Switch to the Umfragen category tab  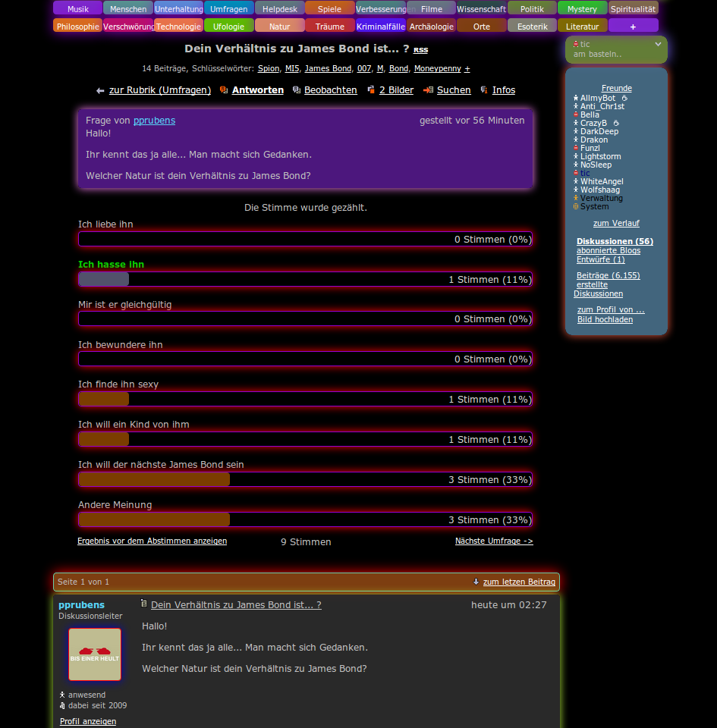[228, 8]
